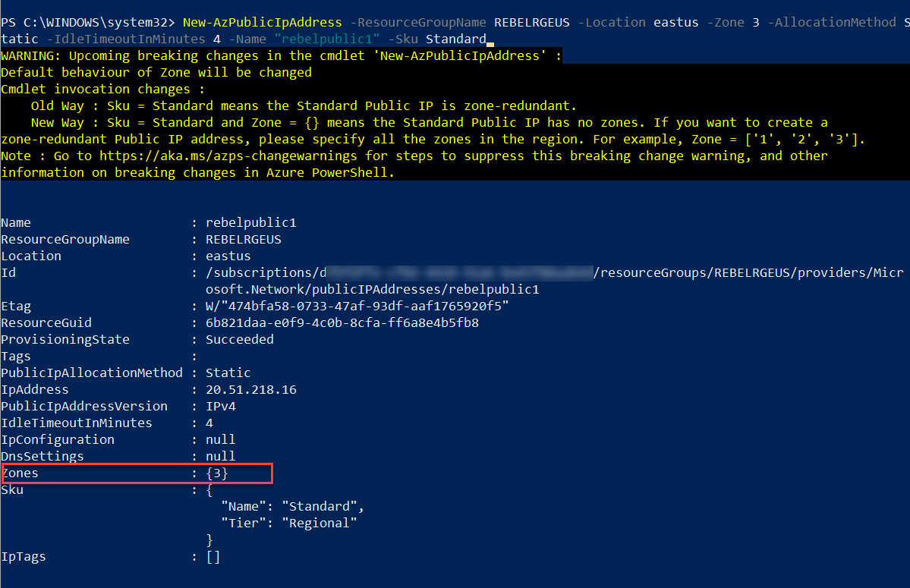The height and width of the screenshot is (588, 910).
Task: Click the "rebelpublic1" name string in command
Action: 327,39
